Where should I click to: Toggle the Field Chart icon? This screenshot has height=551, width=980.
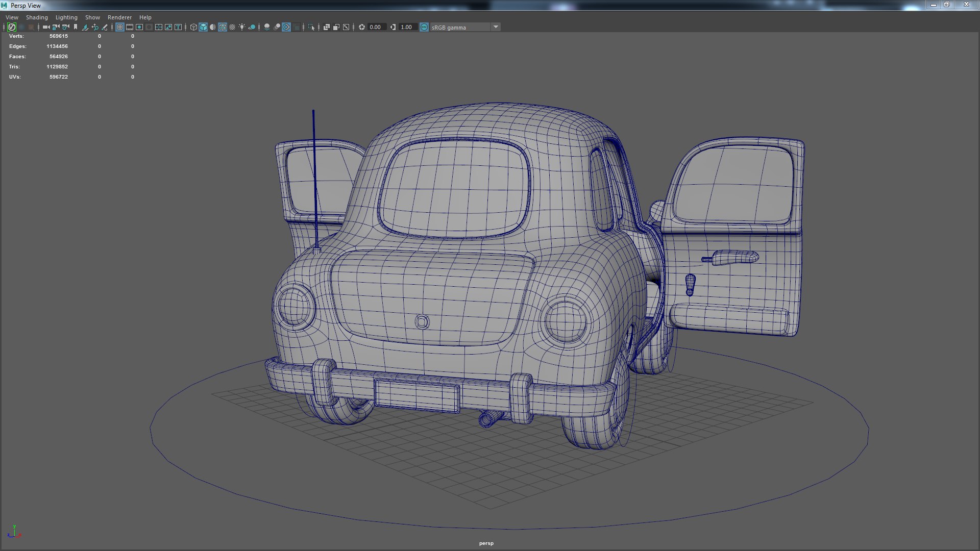[159, 27]
